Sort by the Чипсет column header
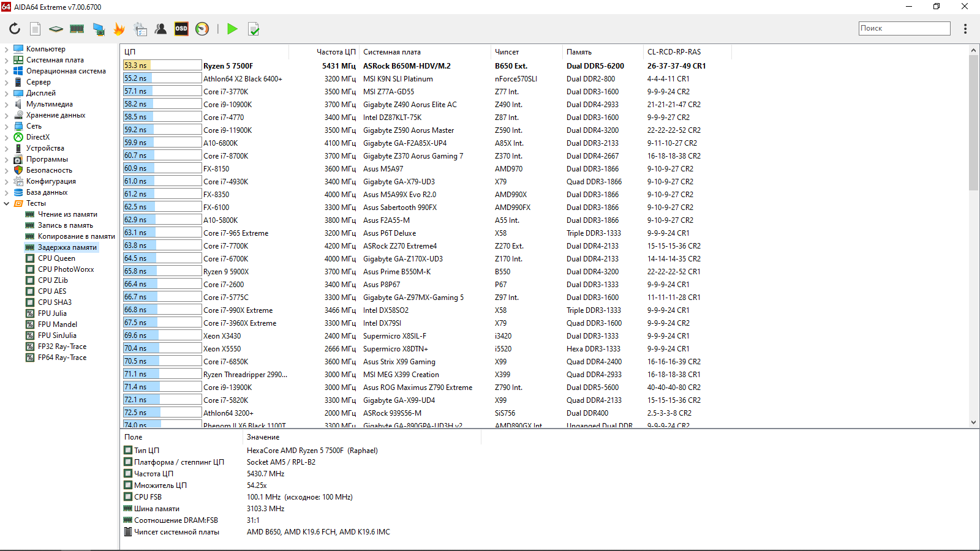 point(526,52)
